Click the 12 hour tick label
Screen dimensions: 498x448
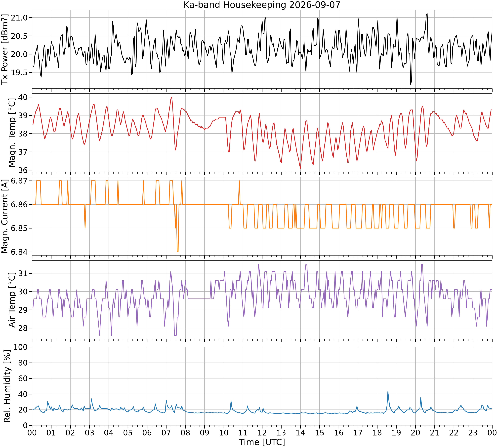[x=262, y=433]
